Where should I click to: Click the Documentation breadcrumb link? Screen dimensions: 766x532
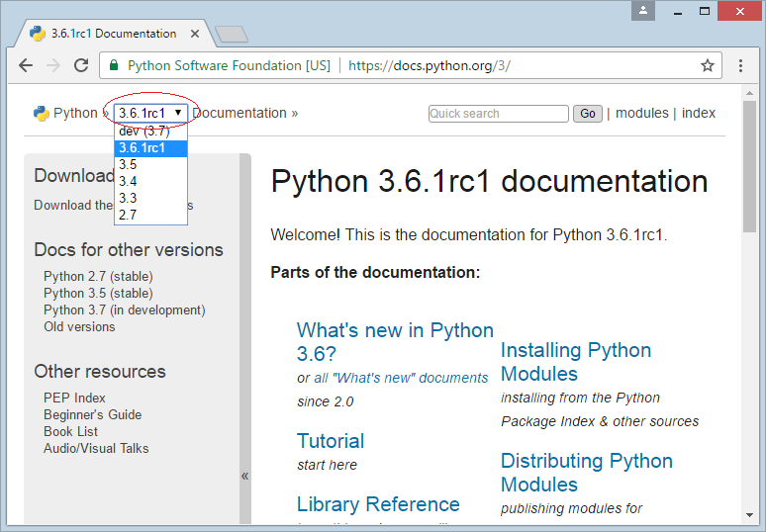[239, 113]
